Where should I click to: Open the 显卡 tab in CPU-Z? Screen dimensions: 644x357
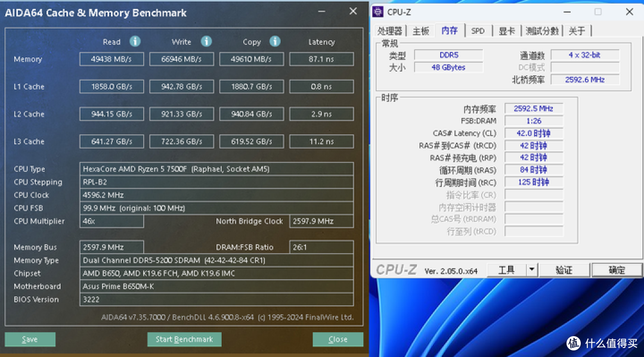pos(506,30)
